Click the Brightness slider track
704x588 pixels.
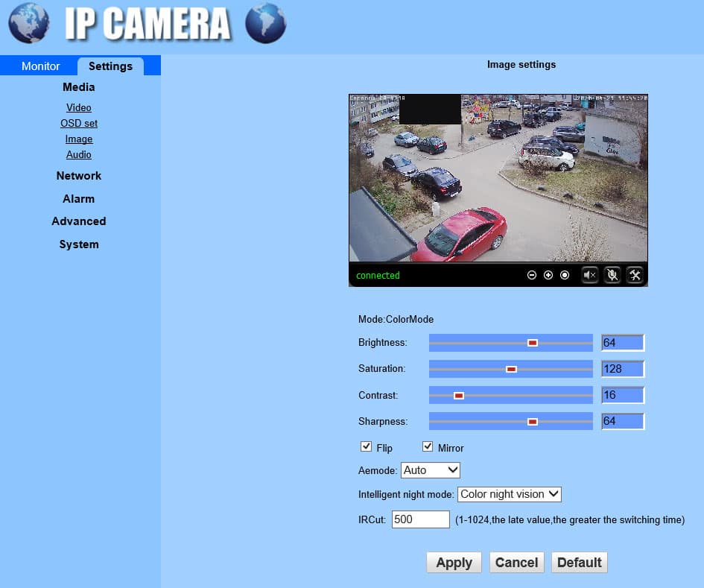click(511, 343)
